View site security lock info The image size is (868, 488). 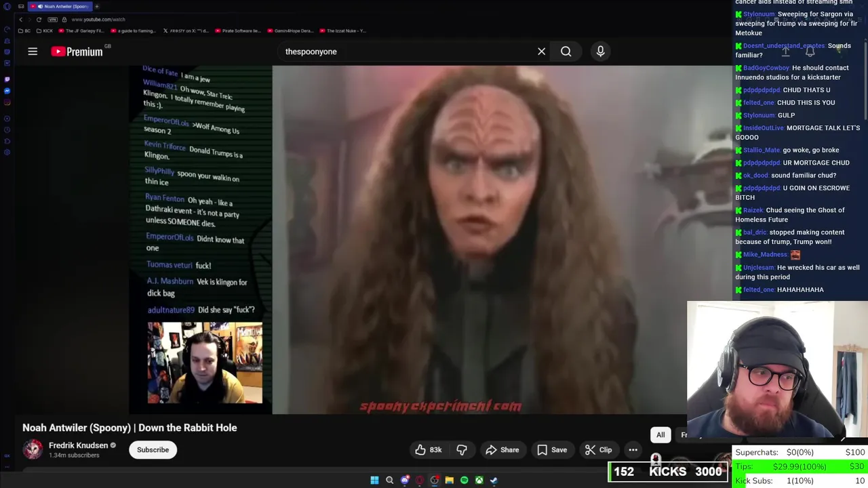pyautogui.click(x=64, y=20)
